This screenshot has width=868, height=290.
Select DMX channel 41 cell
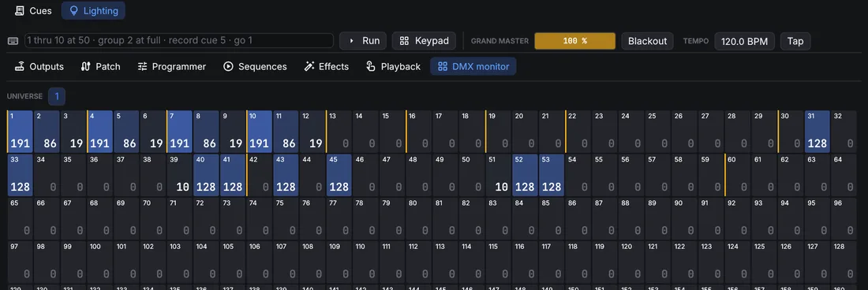(233, 175)
